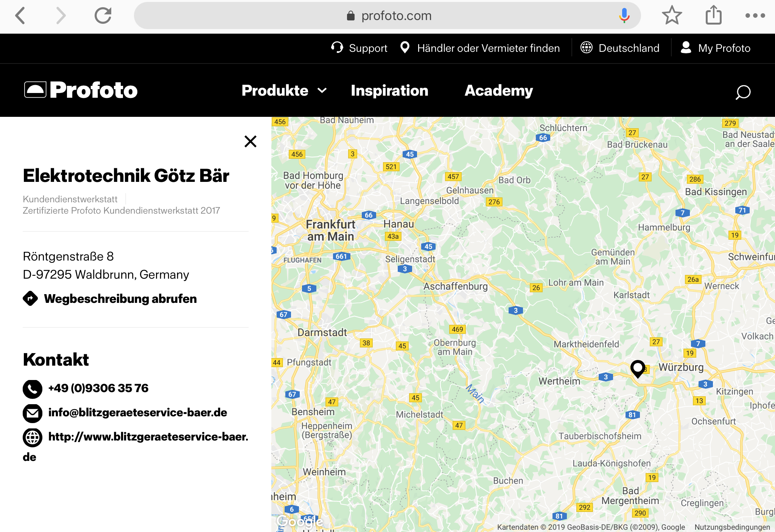The width and height of the screenshot is (775, 532).
Task: Click the Google logo on the map
Action: coord(300,521)
